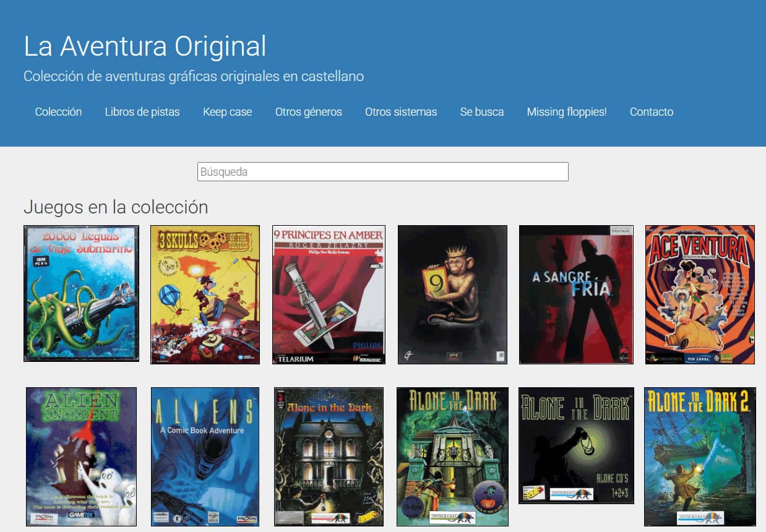This screenshot has height=532, width=766.
Task: Navigate to Otros géneros
Action: [x=308, y=112]
